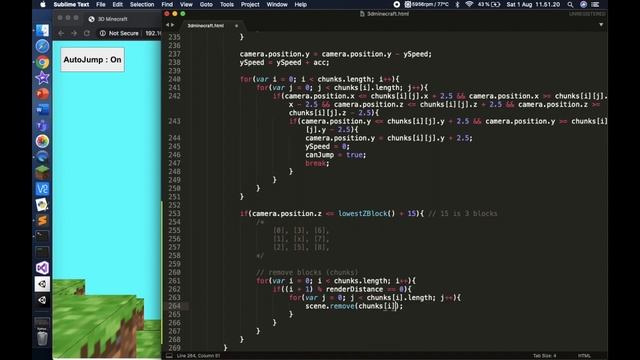Open the Edit menu
Image resolution: width=640 pixels, height=360 pixels.
[118, 4]
